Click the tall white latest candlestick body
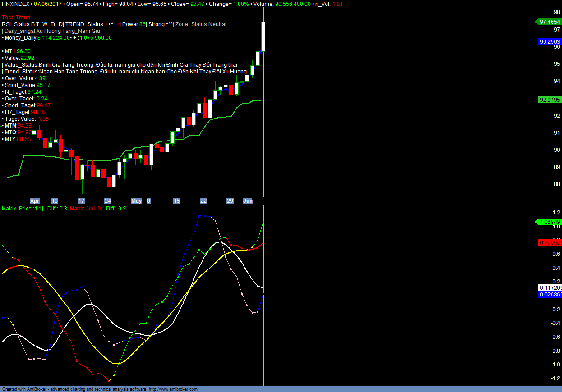Screen dimensions: 562x392 pyautogui.click(x=263, y=36)
